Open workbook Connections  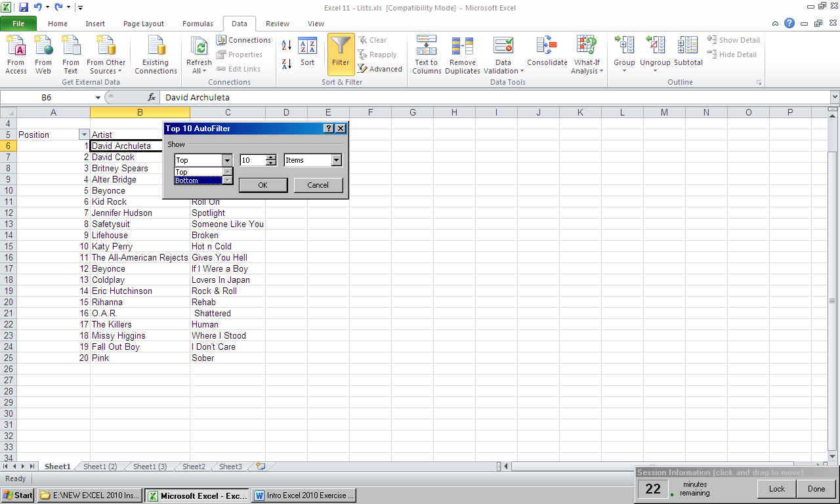(243, 40)
